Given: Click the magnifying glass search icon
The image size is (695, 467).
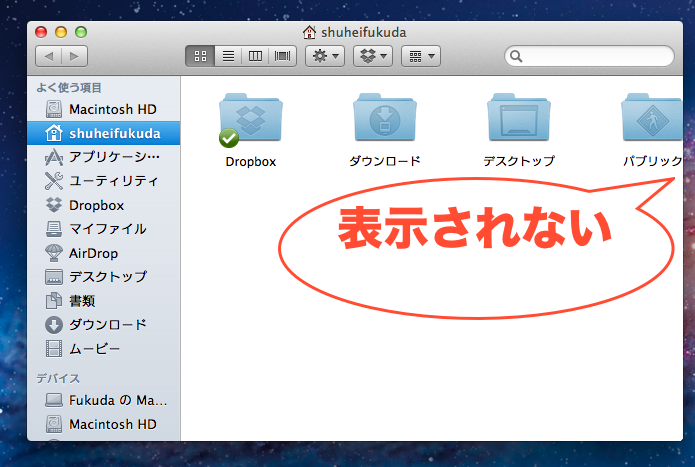Looking at the screenshot, I should coord(516,56).
